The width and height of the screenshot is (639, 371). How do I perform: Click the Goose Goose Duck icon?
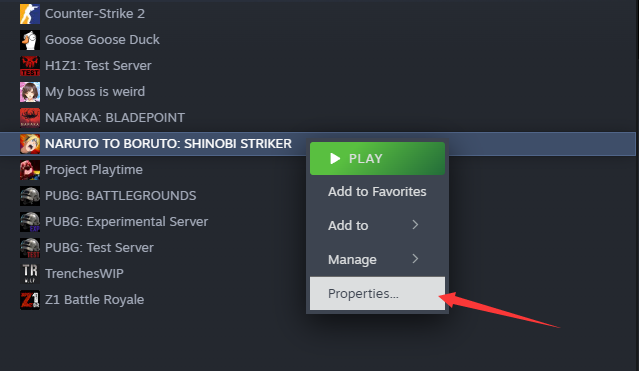(x=30, y=40)
